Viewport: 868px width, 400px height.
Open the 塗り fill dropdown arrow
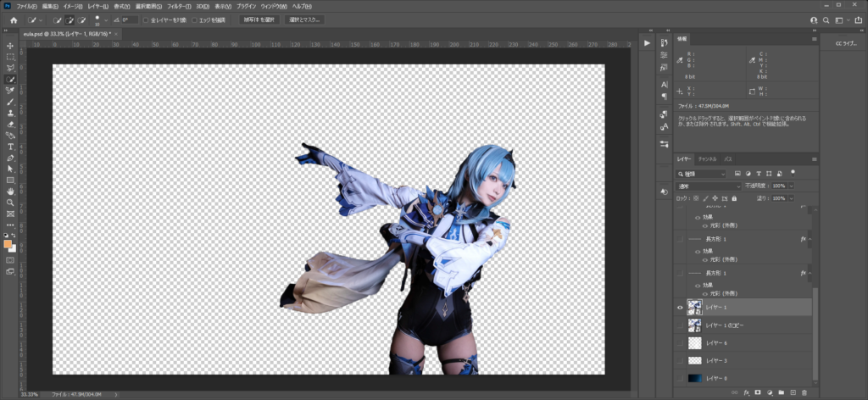click(x=792, y=198)
